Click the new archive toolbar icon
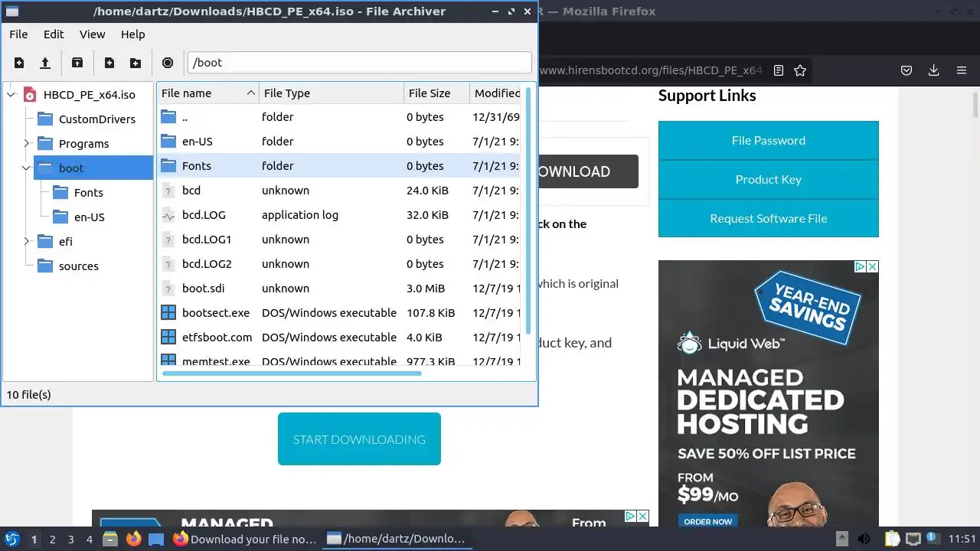The height and width of the screenshot is (551, 980). point(19,63)
